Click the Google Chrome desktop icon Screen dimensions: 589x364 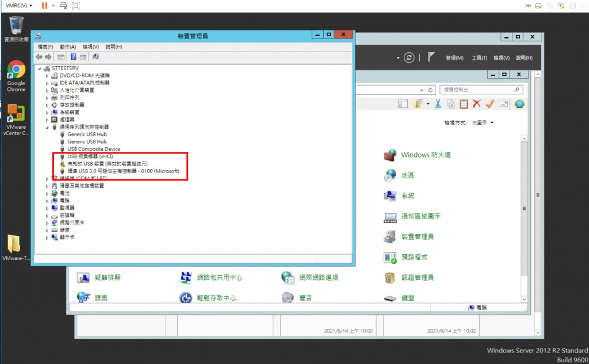click(x=16, y=76)
